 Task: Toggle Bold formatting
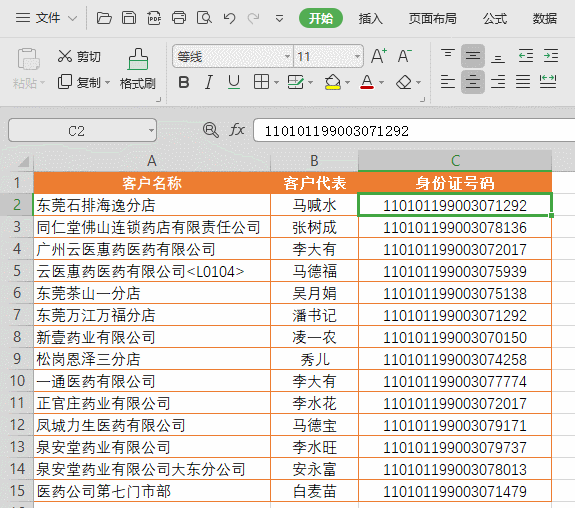(184, 83)
